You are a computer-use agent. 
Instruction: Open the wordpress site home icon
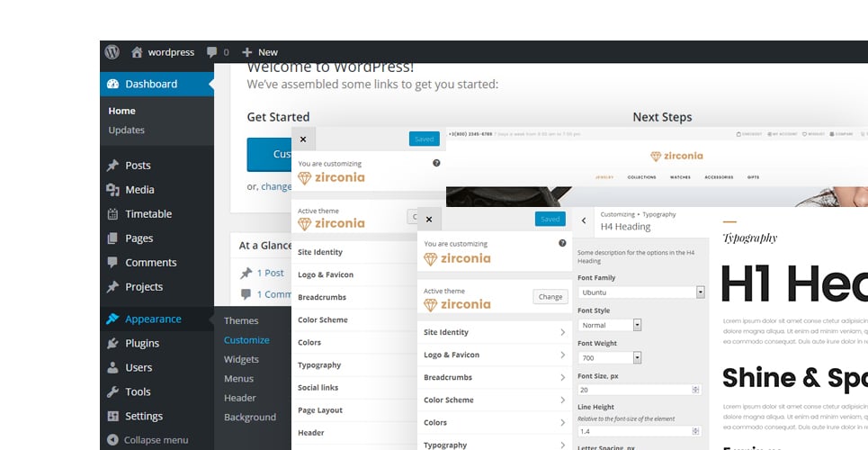point(137,52)
